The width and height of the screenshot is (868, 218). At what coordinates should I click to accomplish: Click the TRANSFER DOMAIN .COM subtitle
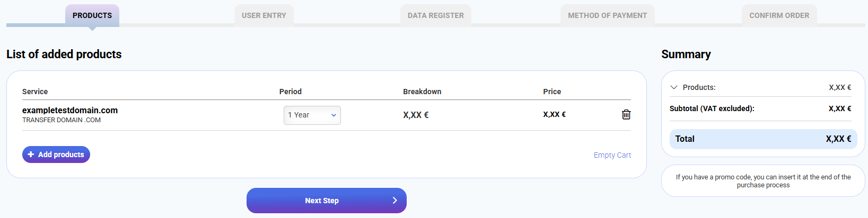62,120
